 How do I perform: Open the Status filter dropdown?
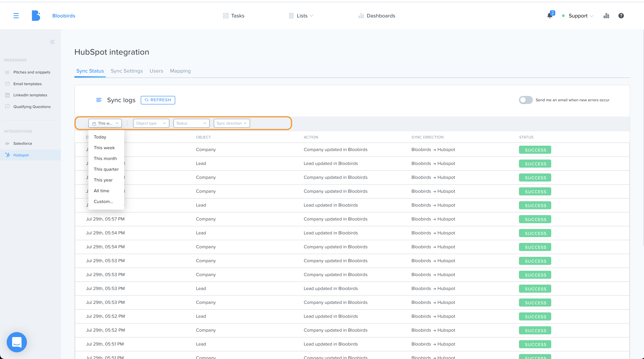pos(192,123)
